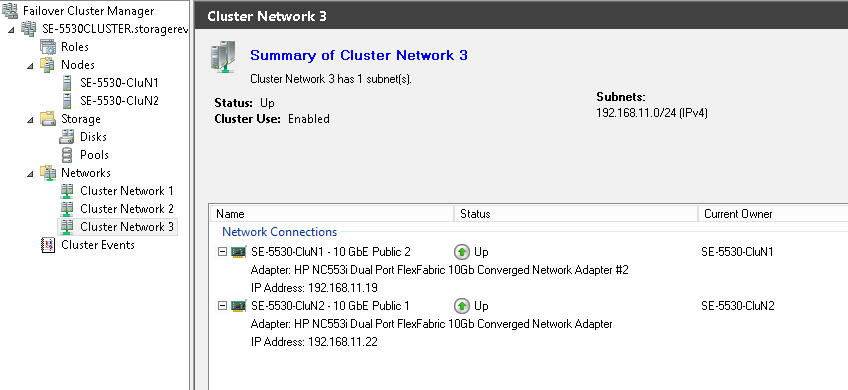Click the Network Connections group header

280,232
